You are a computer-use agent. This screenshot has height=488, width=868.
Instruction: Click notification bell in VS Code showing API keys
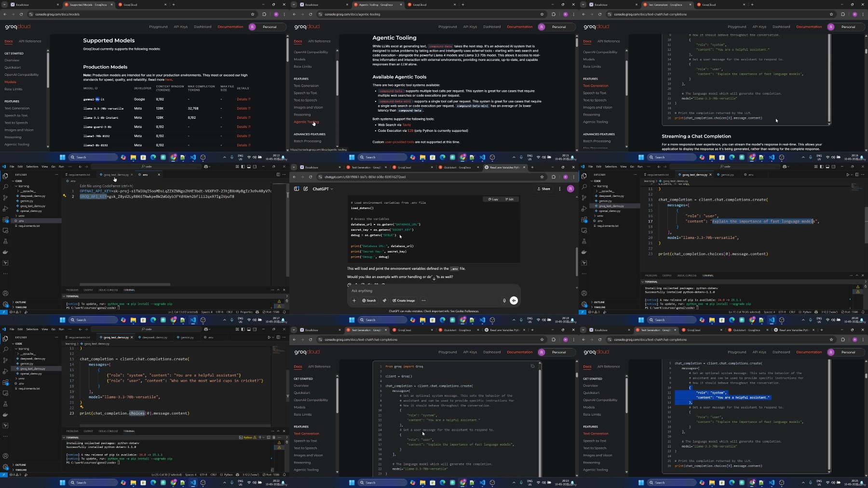pyautogui.click(x=284, y=312)
